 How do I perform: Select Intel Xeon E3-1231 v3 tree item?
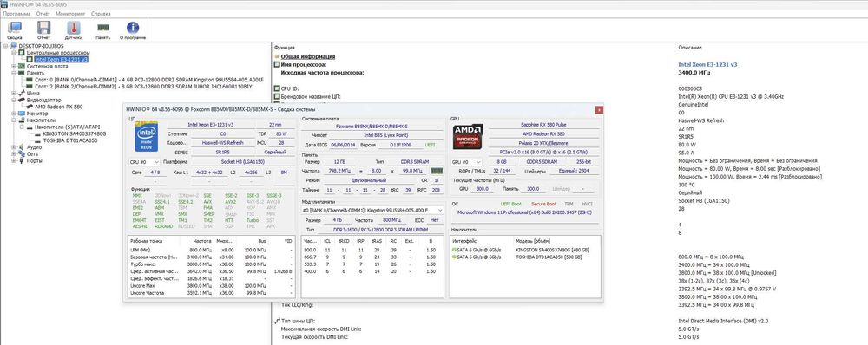[61, 59]
